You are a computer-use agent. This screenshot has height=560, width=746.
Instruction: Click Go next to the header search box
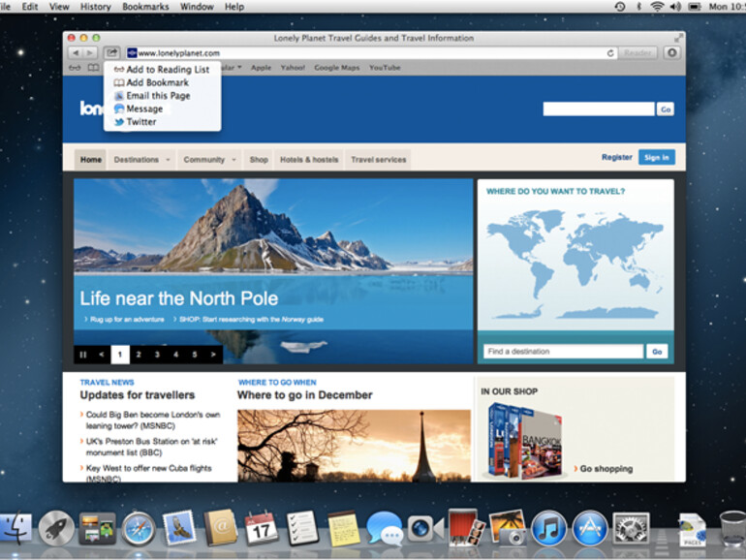coord(666,109)
